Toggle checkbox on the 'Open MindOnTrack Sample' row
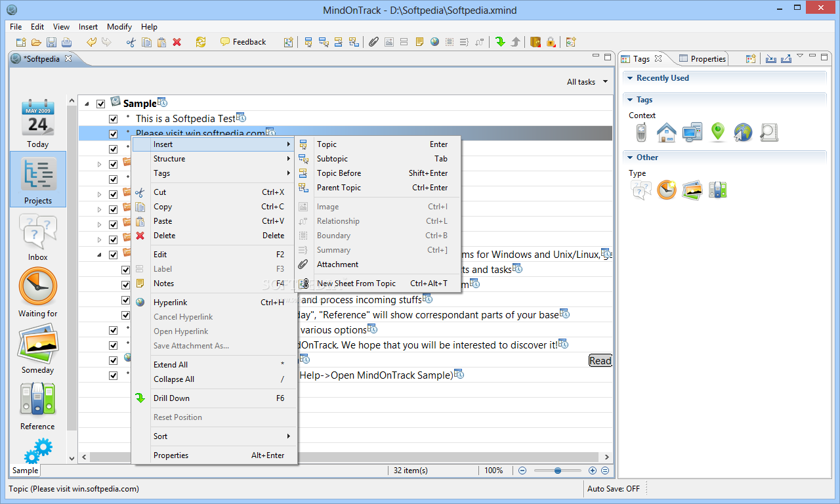840x504 pixels. [x=114, y=375]
